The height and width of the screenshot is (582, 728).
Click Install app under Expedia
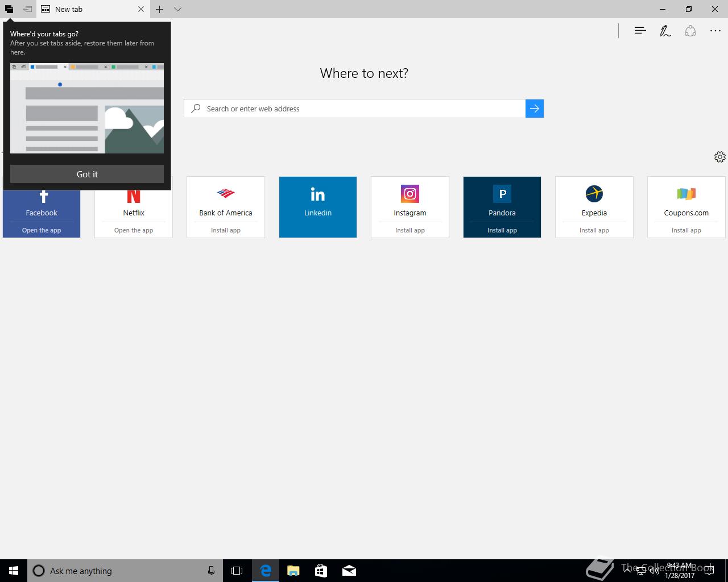(x=594, y=230)
